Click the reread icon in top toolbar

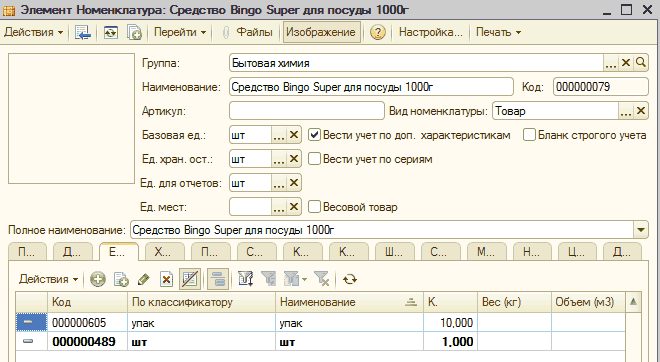click(x=111, y=32)
